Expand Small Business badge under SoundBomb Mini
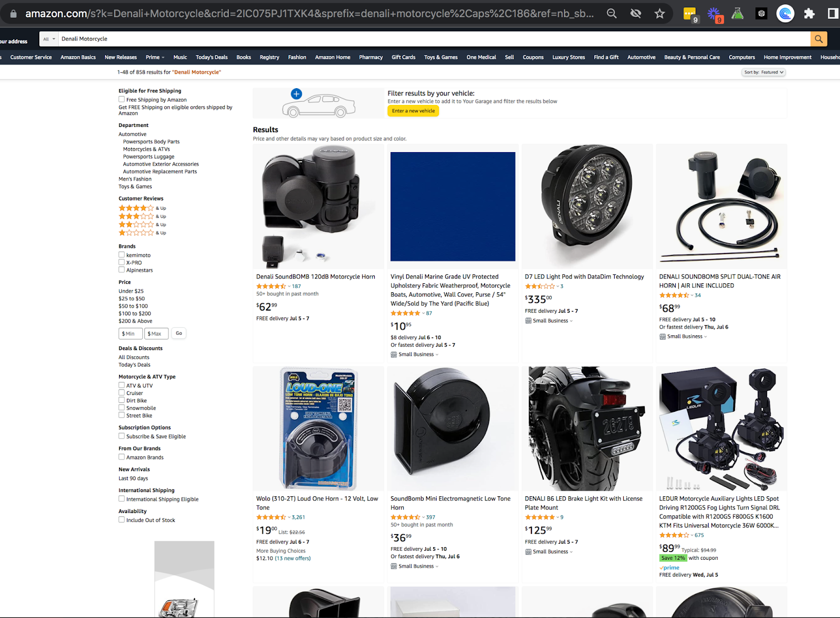840x618 pixels. click(x=414, y=566)
